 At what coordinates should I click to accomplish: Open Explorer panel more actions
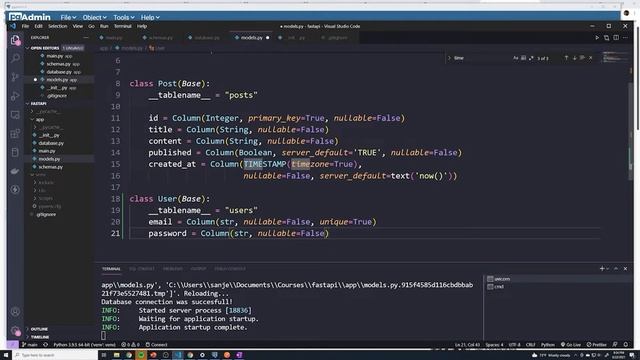point(86,38)
